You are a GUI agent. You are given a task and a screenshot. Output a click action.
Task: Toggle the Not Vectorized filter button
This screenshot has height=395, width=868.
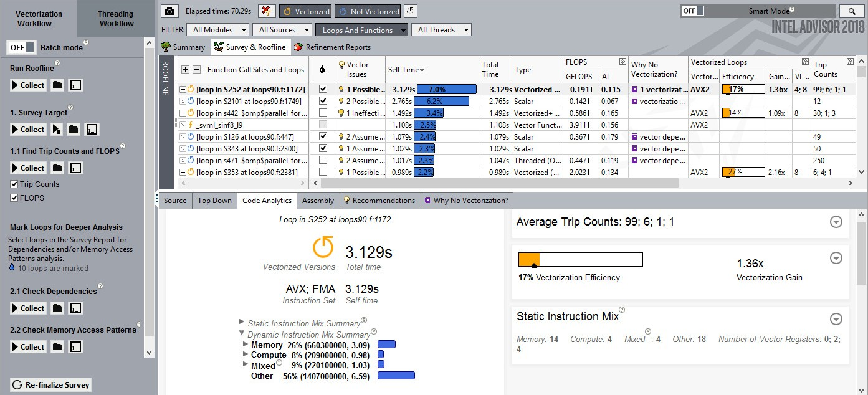pos(368,11)
